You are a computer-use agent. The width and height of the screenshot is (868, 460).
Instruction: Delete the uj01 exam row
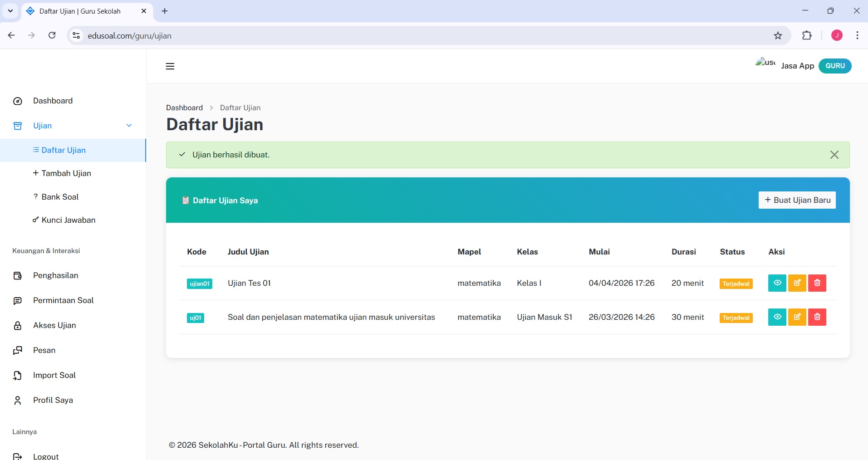click(x=817, y=317)
